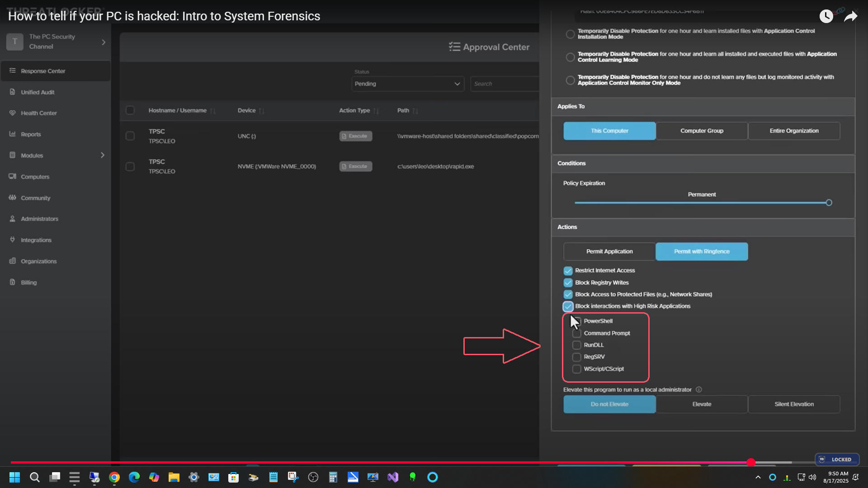
Task: Open Health Center heart icon
Action: click(x=13, y=113)
